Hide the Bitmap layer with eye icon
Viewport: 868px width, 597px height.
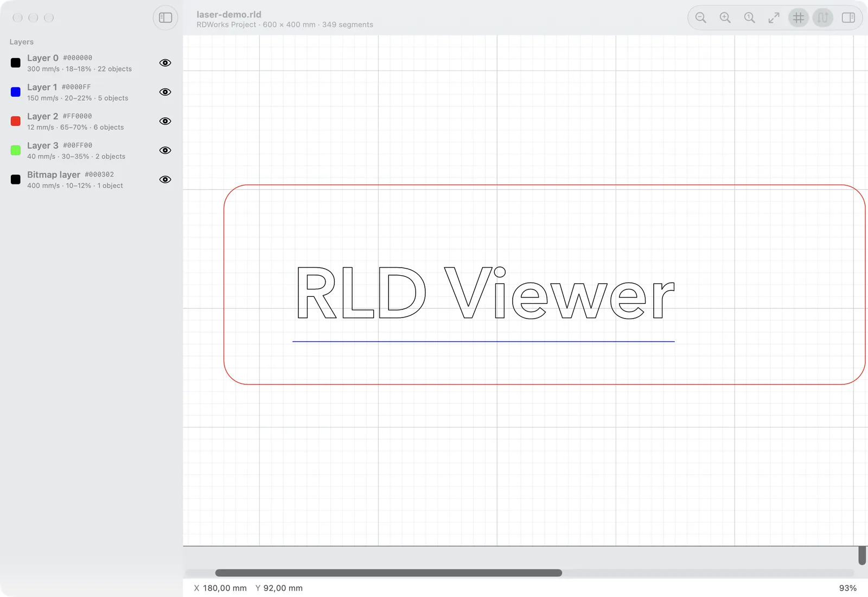pos(165,180)
